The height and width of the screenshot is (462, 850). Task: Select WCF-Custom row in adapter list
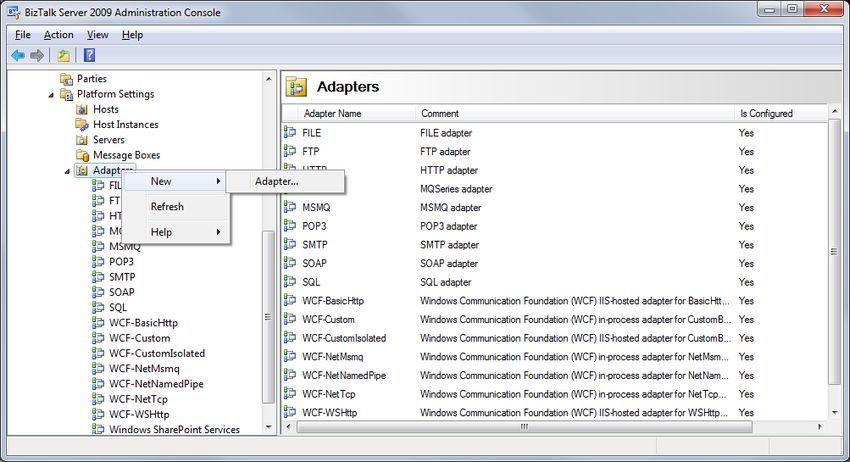[555, 319]
